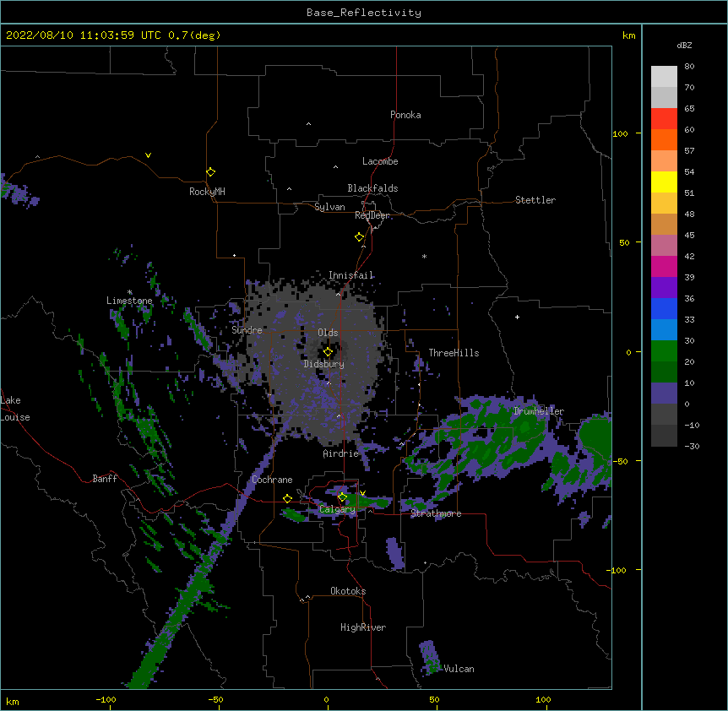Viewport: 728px width, 711px height.
Task: Click the legend value 65
Action: (689, 109)
